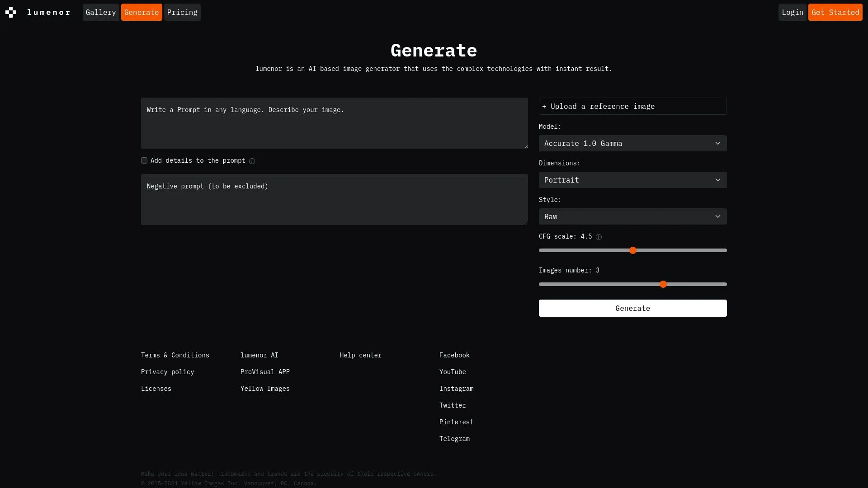Click the prompt text input field

point(335,123)
